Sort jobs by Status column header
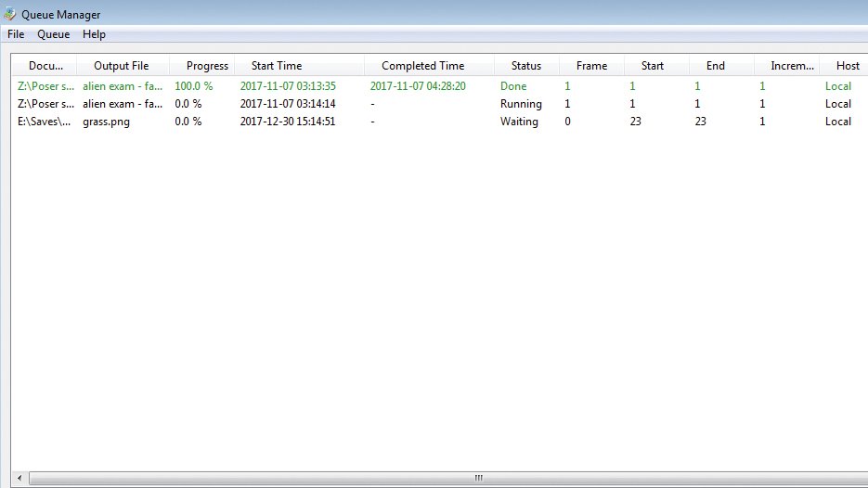This screenshot has height=488, width=868. click(x=526, y=66)
